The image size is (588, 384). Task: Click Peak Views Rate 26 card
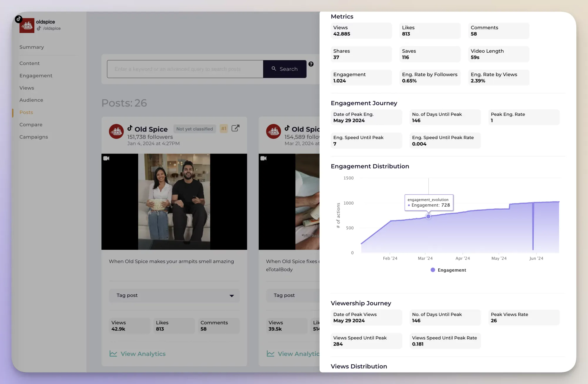point(524,318)
